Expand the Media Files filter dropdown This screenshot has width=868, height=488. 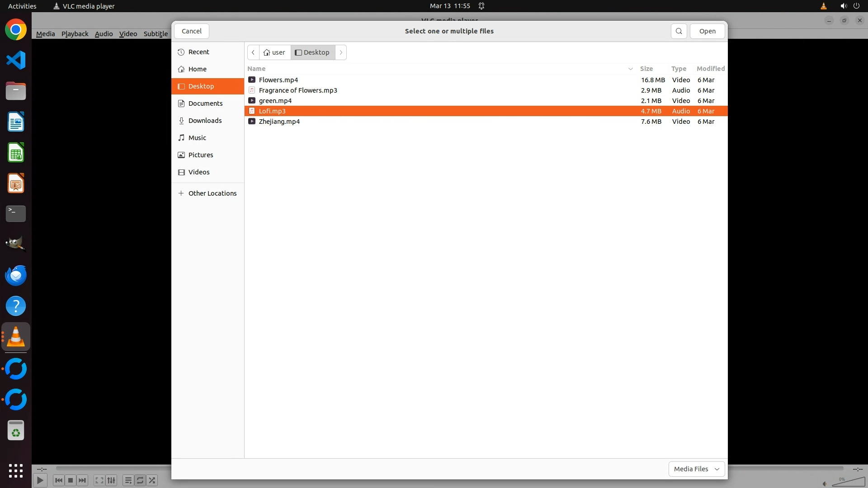point(696,469)
